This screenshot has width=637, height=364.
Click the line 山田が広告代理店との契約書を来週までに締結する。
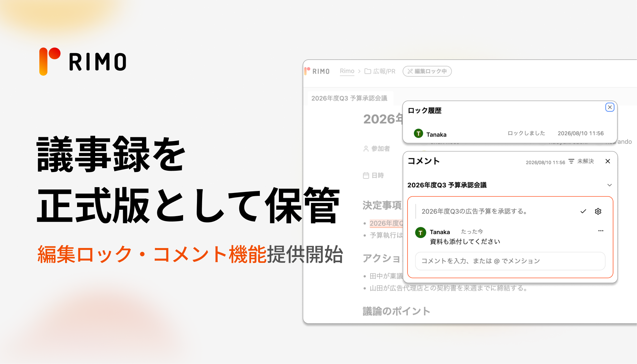point(449,288)
